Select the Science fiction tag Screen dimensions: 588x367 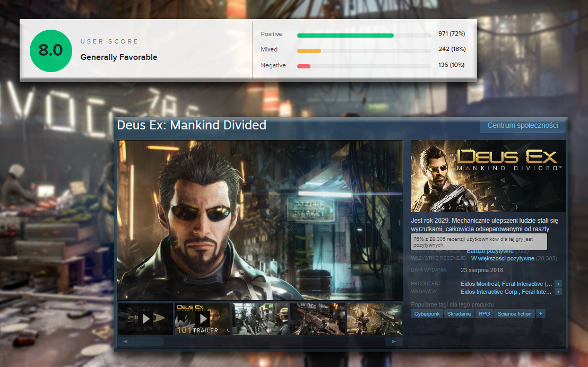(514, 313)
